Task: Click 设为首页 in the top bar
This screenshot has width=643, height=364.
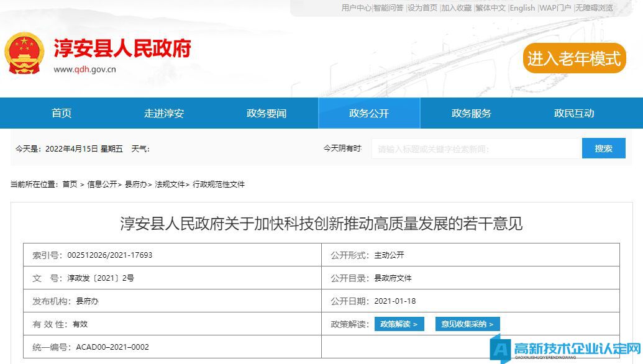Action: 422,8
